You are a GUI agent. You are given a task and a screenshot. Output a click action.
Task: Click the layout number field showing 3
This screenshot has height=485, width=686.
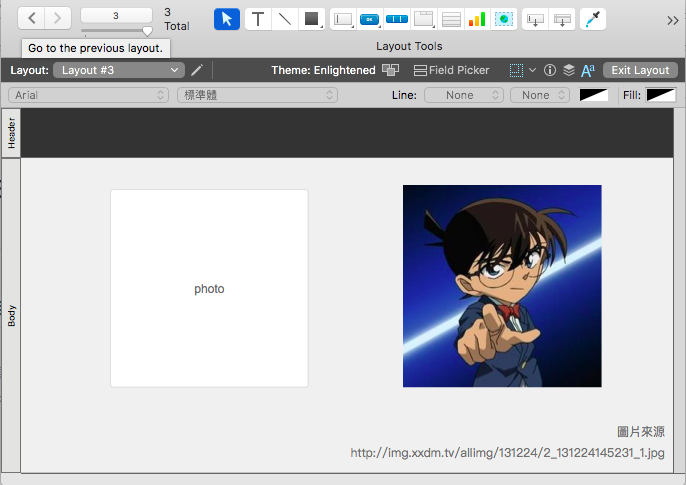tap(116, 16)
